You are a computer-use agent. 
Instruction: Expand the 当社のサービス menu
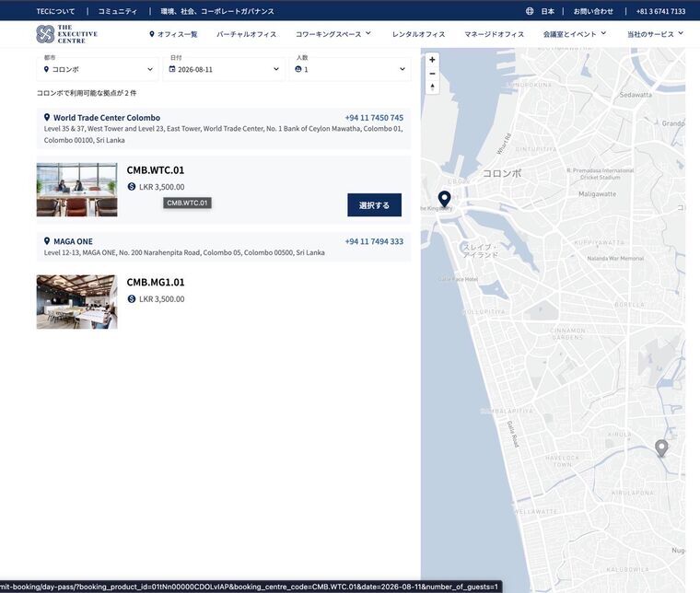656,34
